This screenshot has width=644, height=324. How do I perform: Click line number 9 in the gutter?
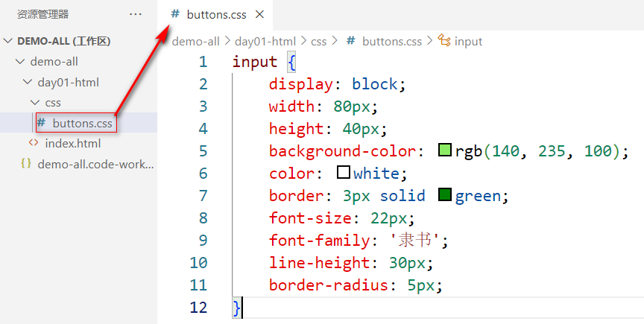199,240
